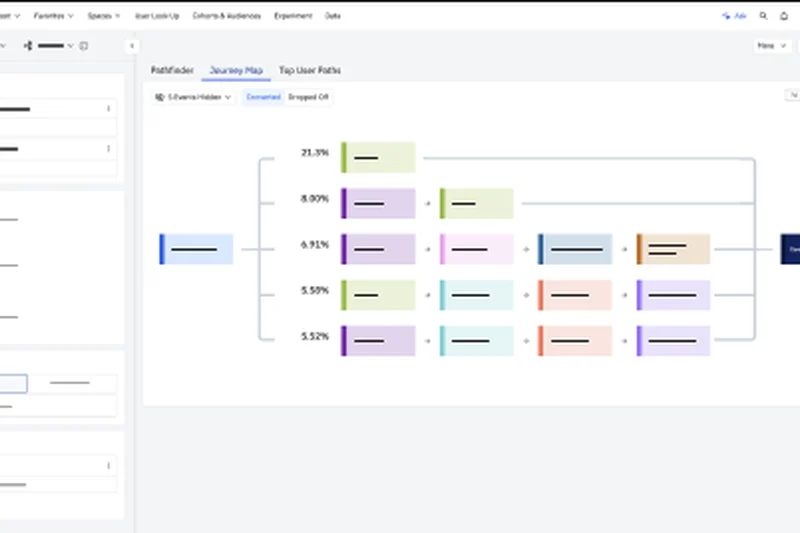The height and width of the screenshot is (533, 800).
Task: Select the Dropped Off toggle option
Action: coord(308,97)
